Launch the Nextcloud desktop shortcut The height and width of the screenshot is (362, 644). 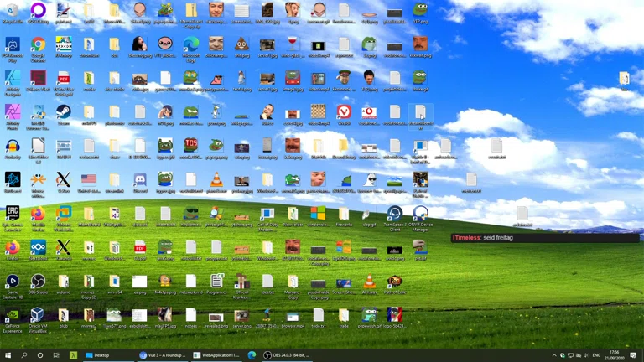38,250
